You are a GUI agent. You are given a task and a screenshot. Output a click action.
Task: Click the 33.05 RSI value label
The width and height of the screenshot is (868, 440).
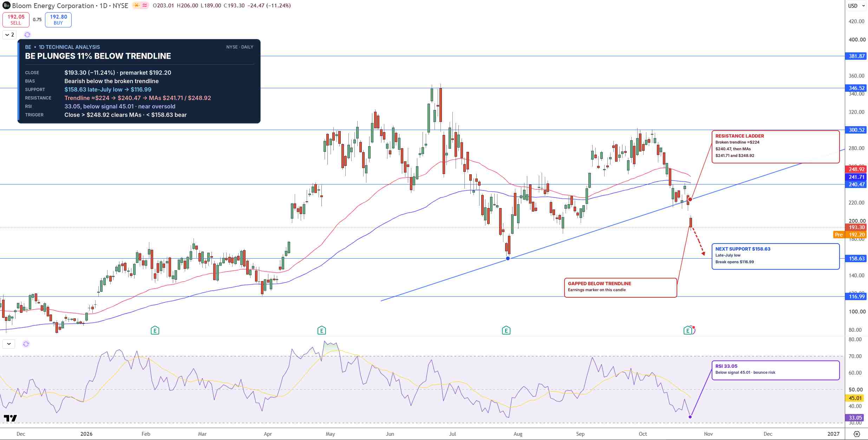click(x=855, y=418)
